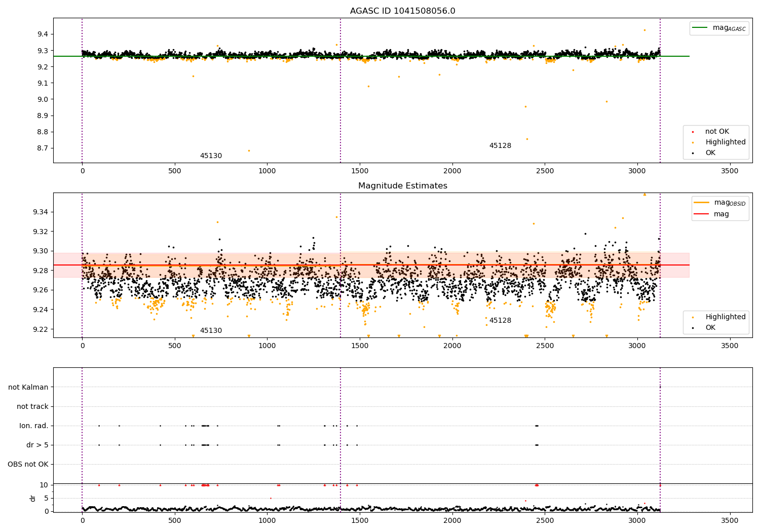Viewport: 760px width, 532px height.
Task: Select the orange mag OBSID legend entry
Action: click(x=702, y=203)
